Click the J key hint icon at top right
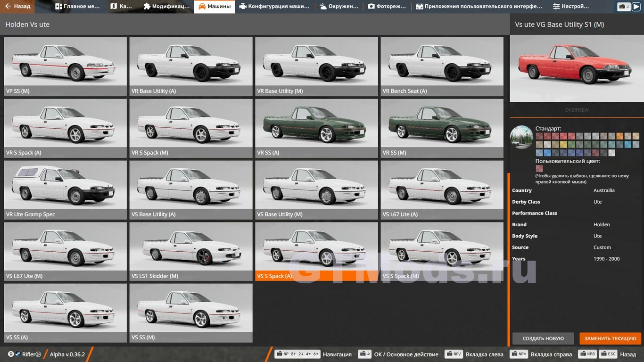This screenshot has height=362, width=644. (624, 7)
